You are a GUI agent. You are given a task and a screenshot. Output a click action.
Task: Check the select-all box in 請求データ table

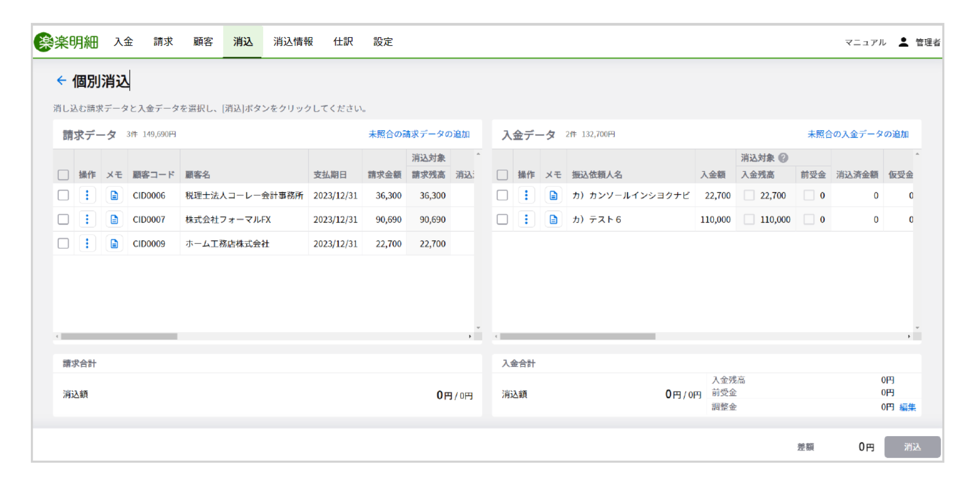(63, 174)
